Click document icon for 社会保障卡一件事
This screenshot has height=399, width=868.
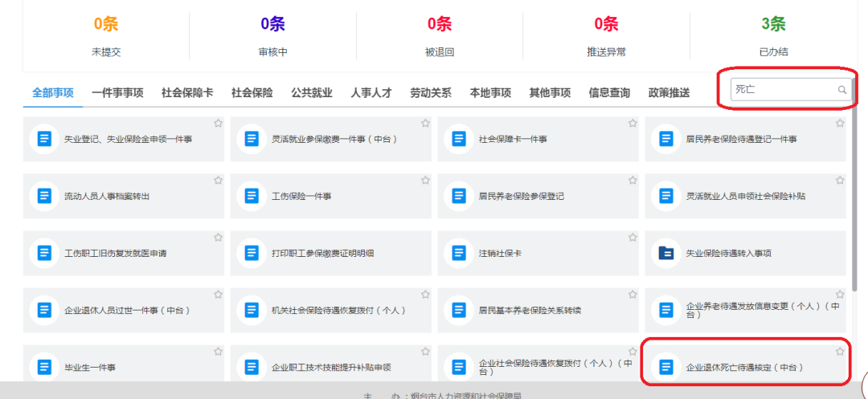[459, 139]
